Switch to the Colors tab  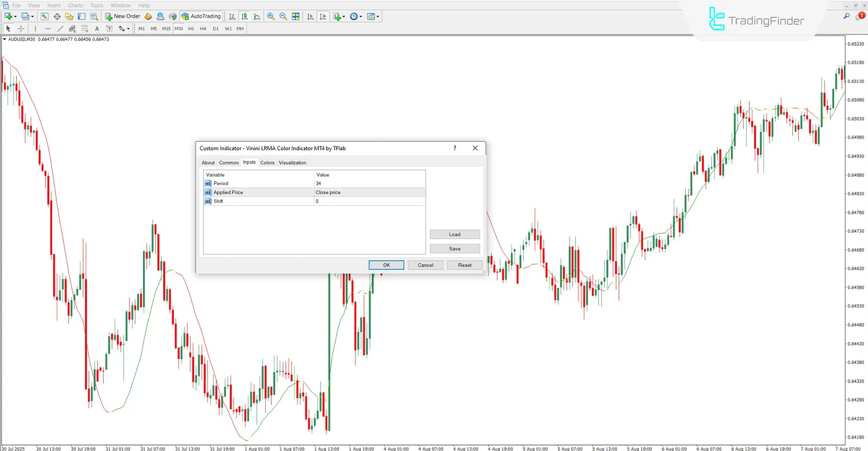click(267, 163)
